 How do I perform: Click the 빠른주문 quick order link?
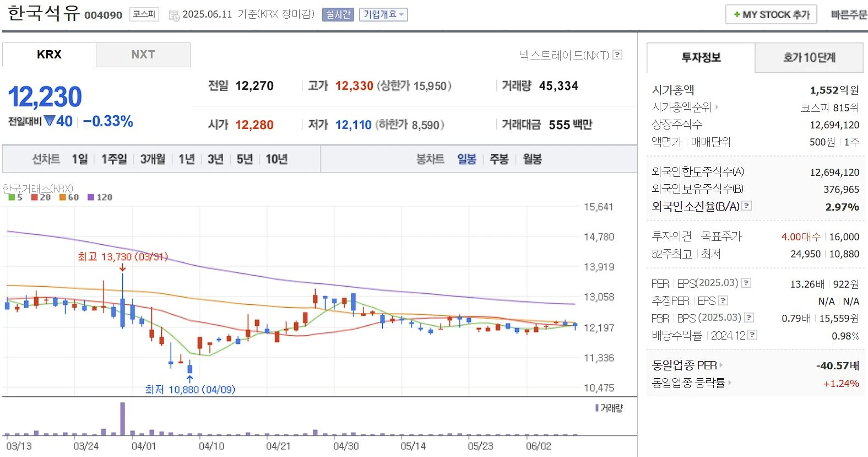849,15
